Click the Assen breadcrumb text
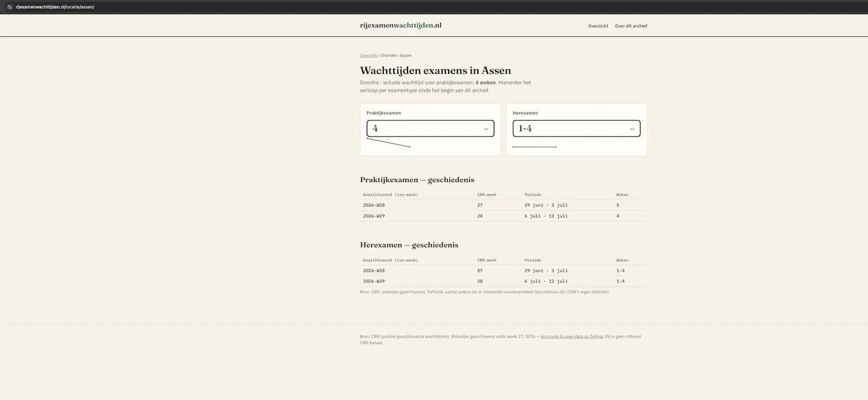 tap(406, 55)
